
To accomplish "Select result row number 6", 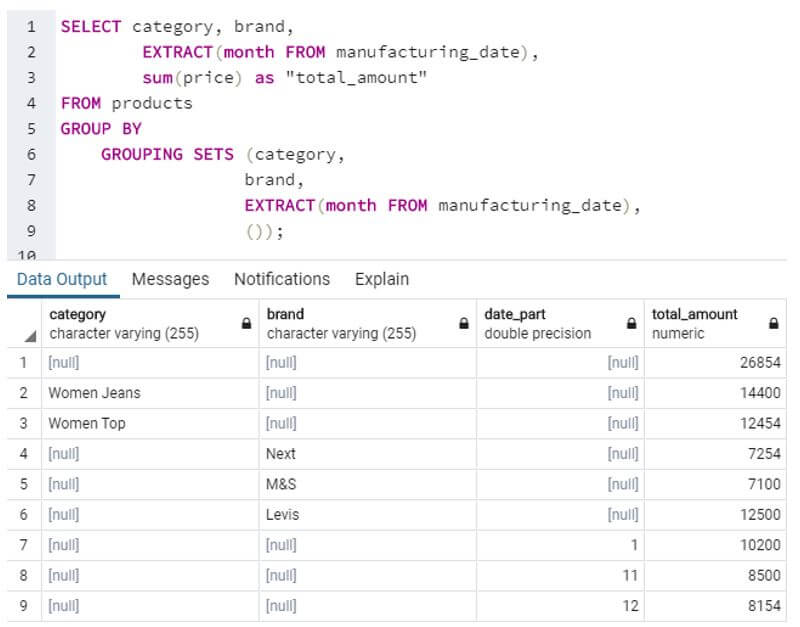I will (22, 515).
